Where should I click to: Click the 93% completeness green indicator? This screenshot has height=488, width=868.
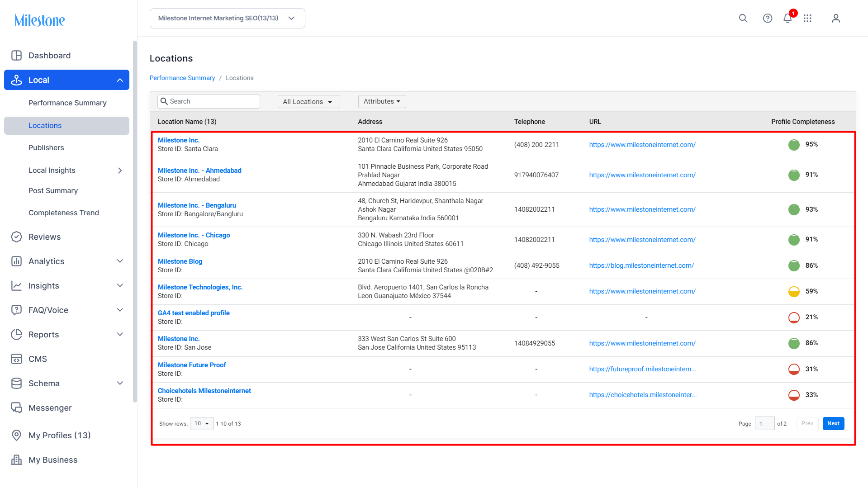[794, 209]
